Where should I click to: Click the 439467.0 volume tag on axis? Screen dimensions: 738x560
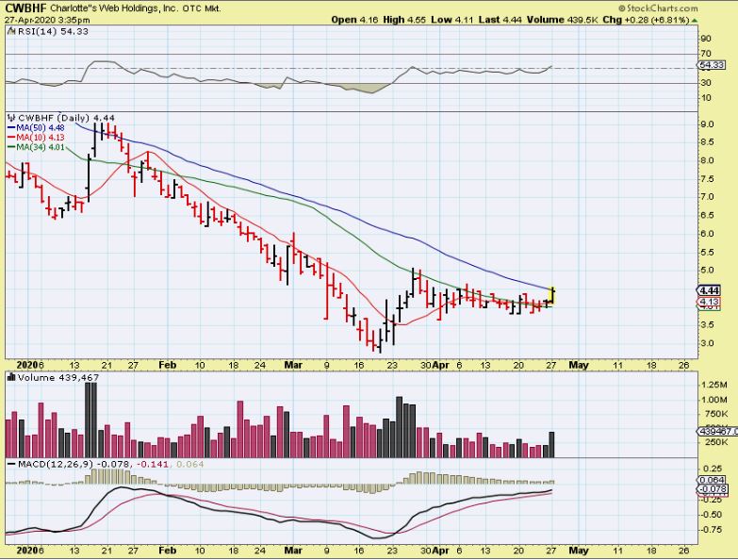717,432
